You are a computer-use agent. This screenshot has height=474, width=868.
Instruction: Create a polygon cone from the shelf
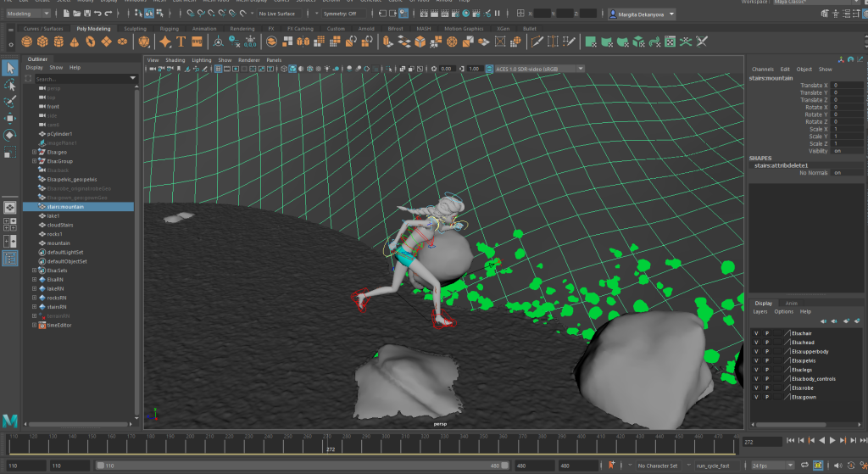coord(75,42)
